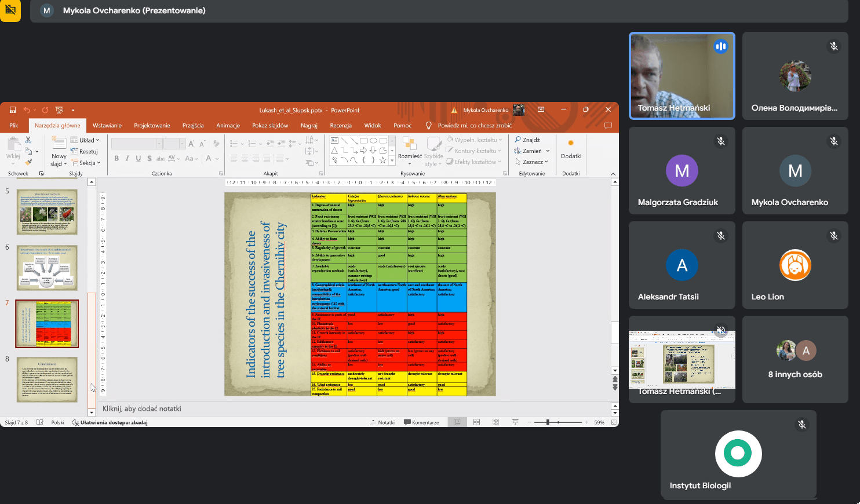Click the Dodatki add-ins button

click(571, 149)
